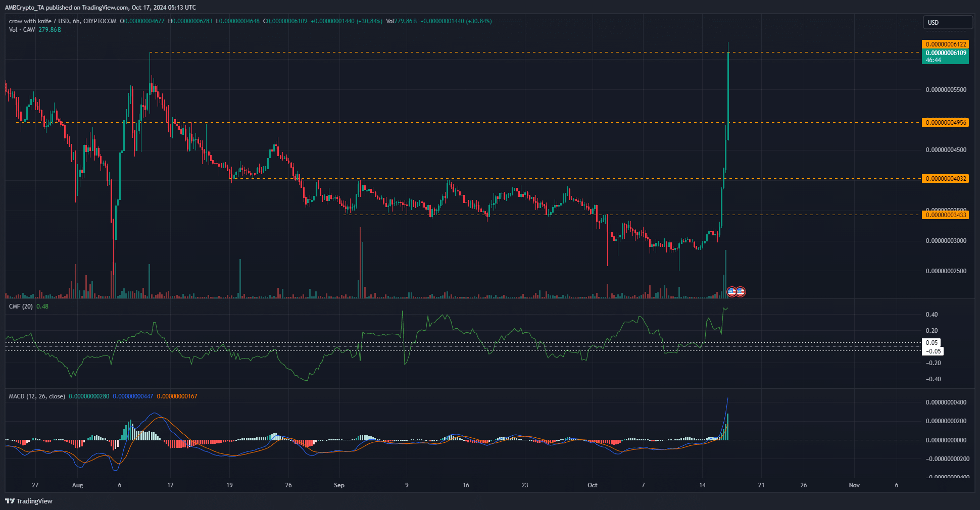Screen dimensions: 980x510
Task: Click the 0.00000003000 price axis value
Action: (946, 241)
